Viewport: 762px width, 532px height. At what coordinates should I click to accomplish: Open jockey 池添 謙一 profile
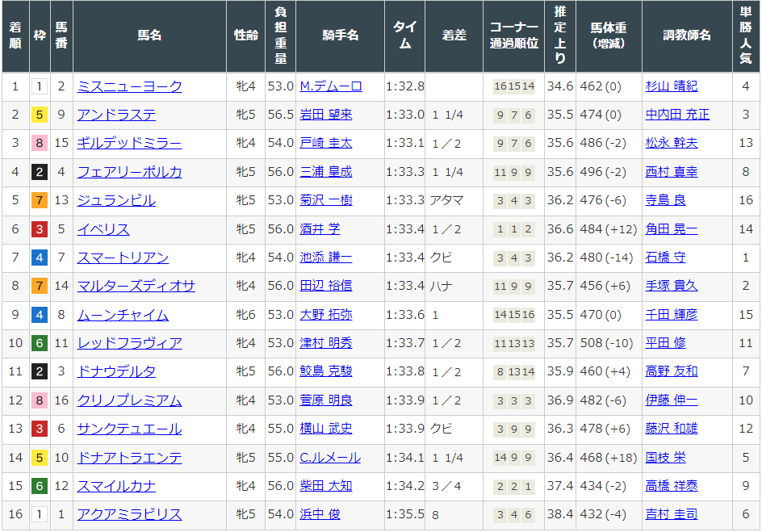pos(325,258)
